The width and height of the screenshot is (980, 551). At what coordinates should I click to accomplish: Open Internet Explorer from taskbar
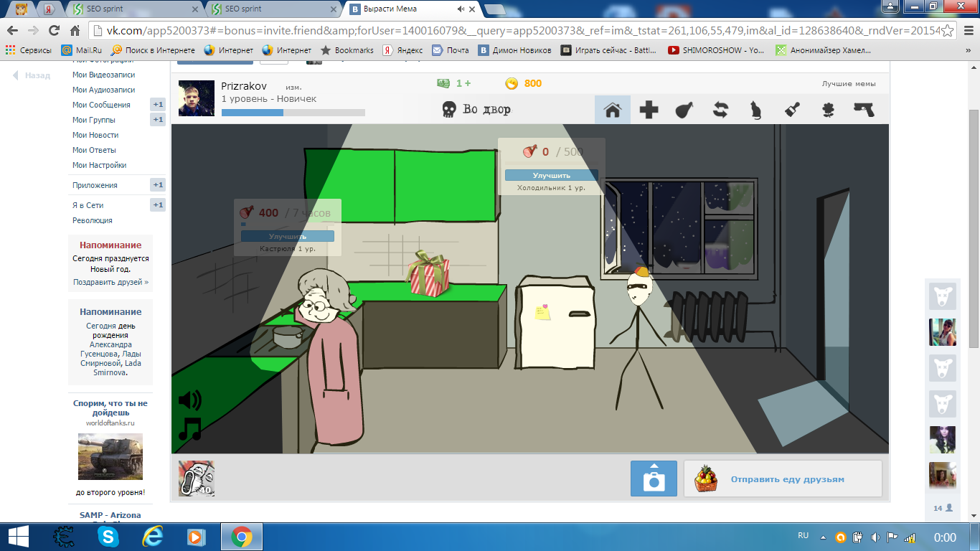point(152,537)
